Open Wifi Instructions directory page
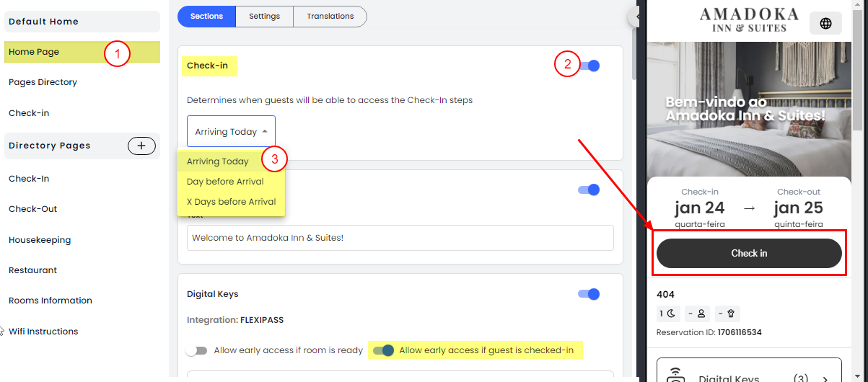Viewport: 868px width, 382px height. point(43,332)
